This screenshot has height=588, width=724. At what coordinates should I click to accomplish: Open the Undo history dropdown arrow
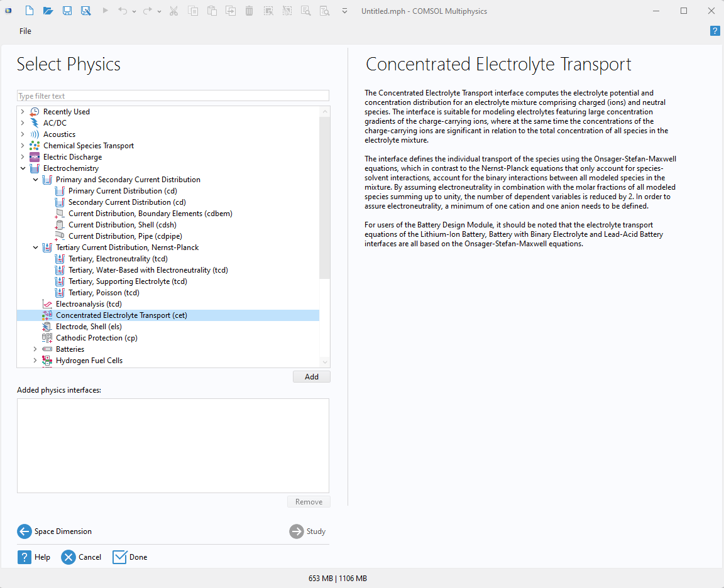(x=134, y=11)
